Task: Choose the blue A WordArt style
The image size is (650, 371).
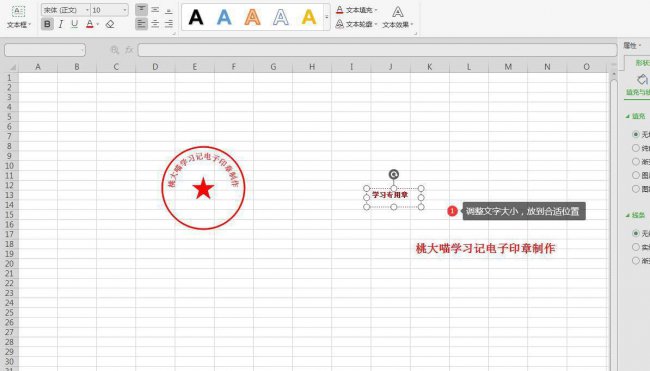Action: pyautogui.click(x=224, y=17)
